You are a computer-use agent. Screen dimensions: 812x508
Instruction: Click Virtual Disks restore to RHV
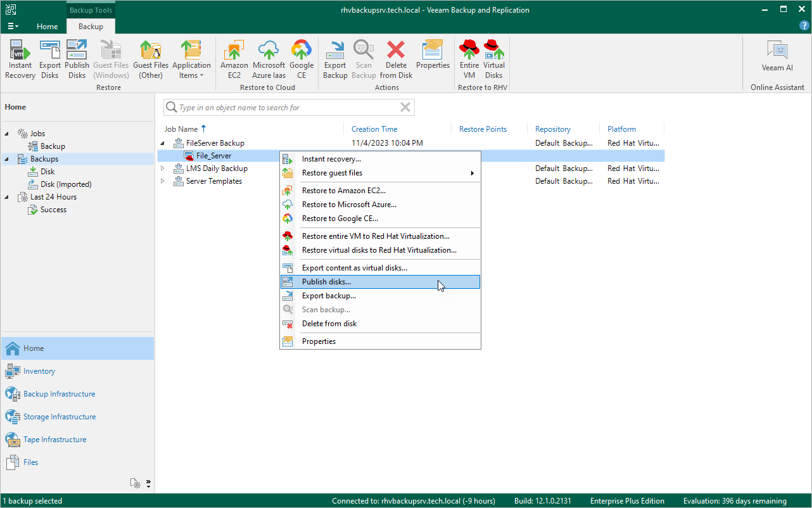click(494, 59)
